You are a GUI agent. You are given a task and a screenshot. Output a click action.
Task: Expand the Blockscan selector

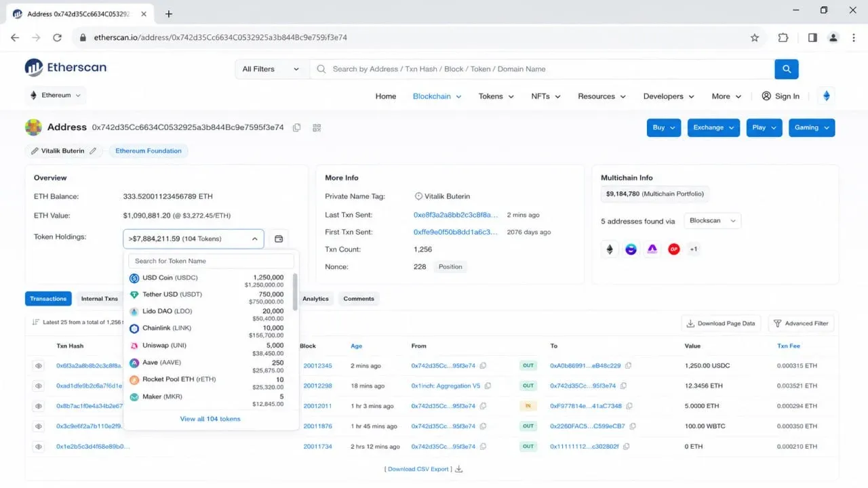pos(712,220)
